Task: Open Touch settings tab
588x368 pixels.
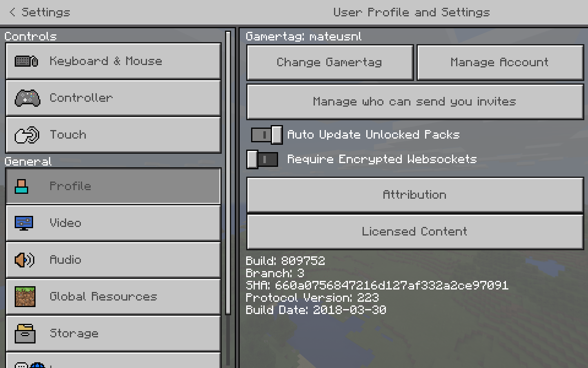Action: (114, 135)
